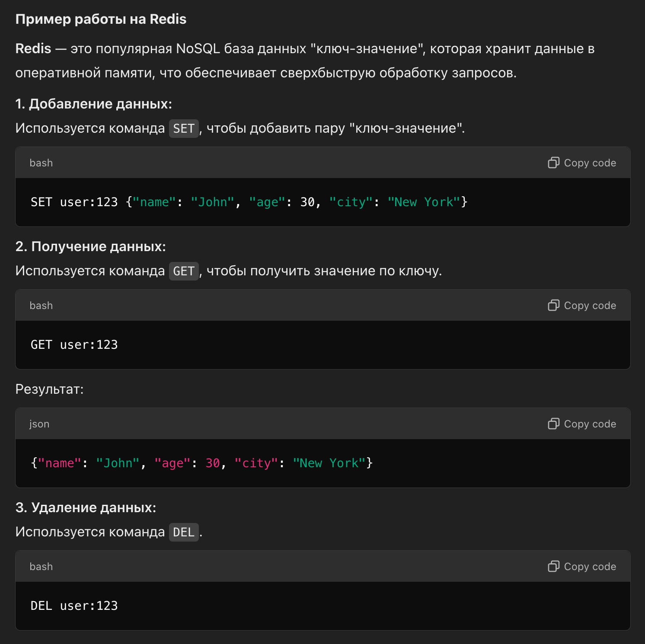Click the 'json' language label
Screen dimensions: 645x644
click(39, 424)
